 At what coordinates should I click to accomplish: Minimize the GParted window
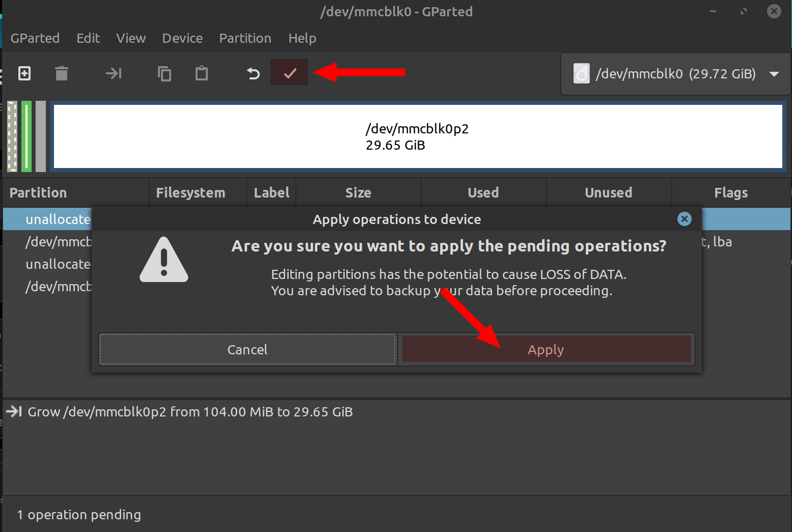713,11
